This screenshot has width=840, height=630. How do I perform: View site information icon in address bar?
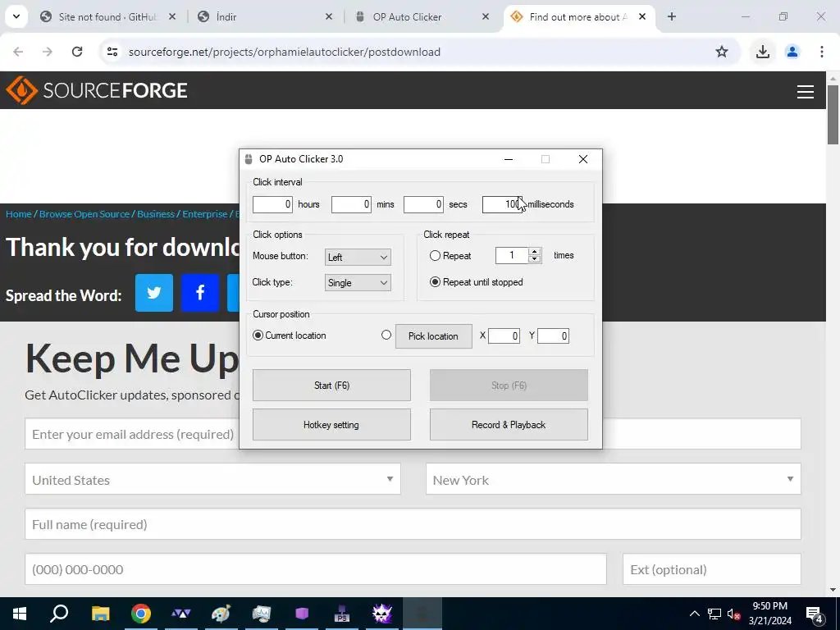[112, 52]
